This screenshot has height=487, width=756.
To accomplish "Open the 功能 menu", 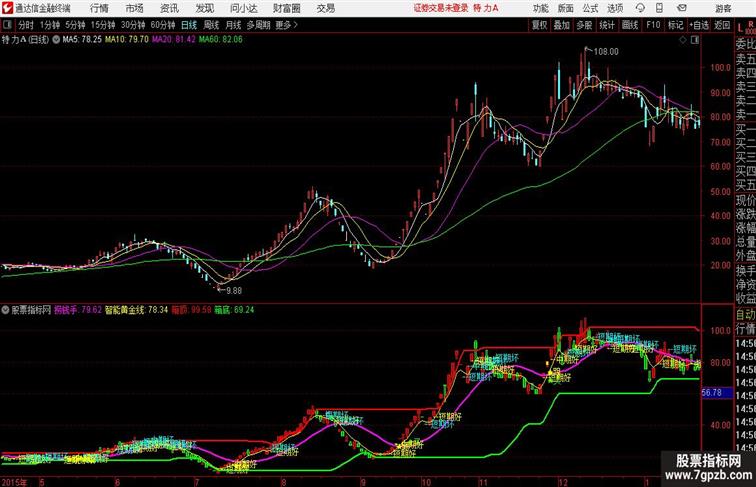I will (x=540, y=8).
